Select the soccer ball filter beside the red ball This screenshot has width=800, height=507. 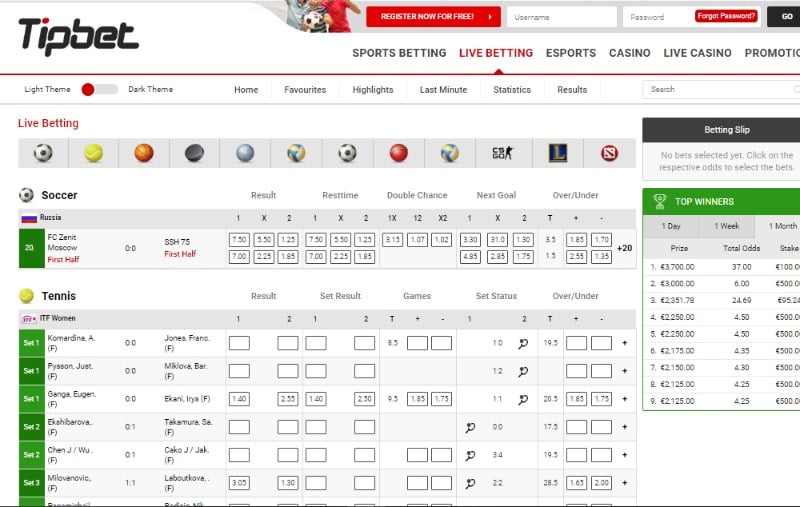click(347, 153)
